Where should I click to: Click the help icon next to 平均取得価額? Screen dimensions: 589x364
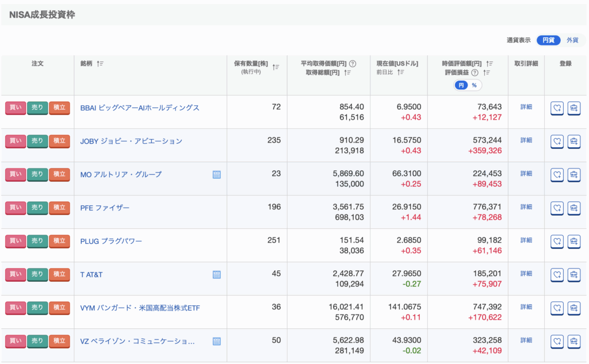353,64
